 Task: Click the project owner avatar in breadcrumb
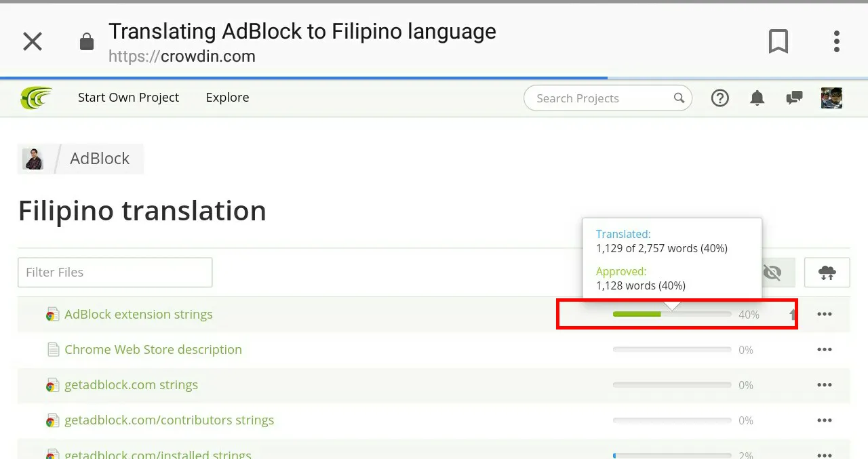click(x=33, y=159)
